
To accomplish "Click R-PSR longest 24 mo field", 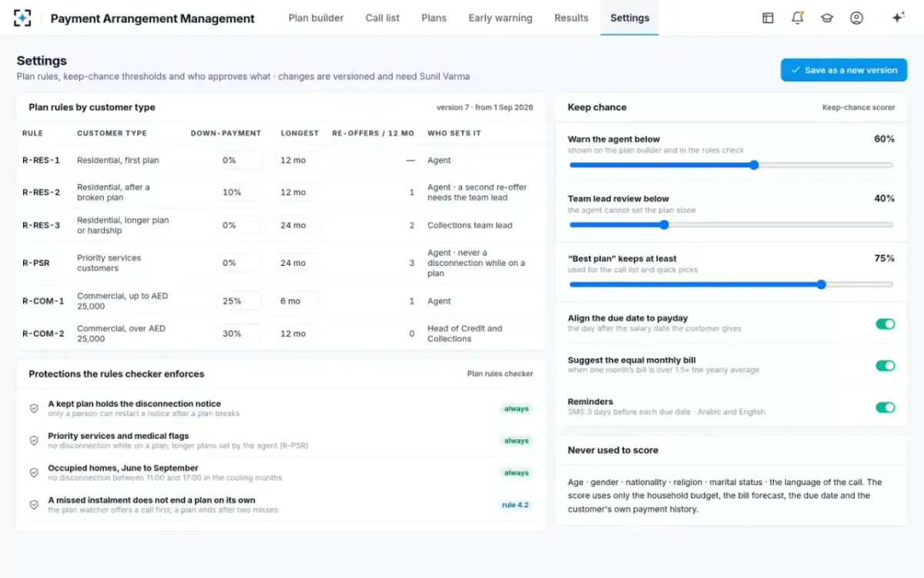I will tap(296, 263).
